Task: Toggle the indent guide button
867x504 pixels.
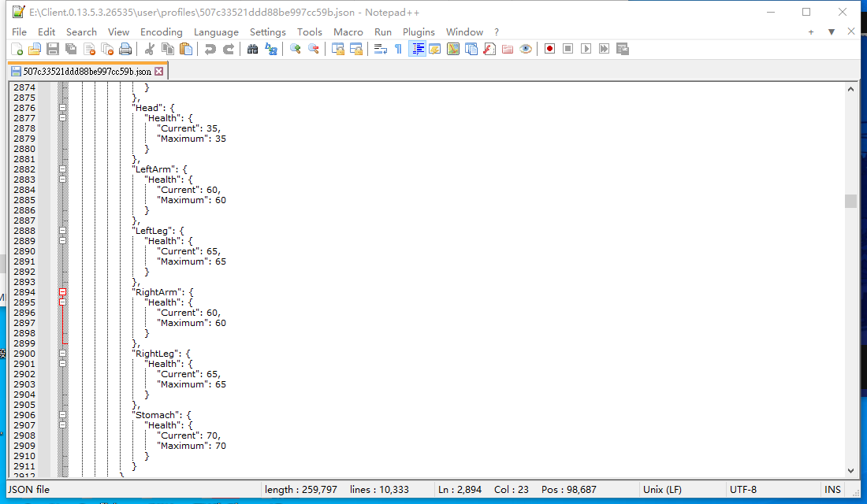Action: coord(417,49)
